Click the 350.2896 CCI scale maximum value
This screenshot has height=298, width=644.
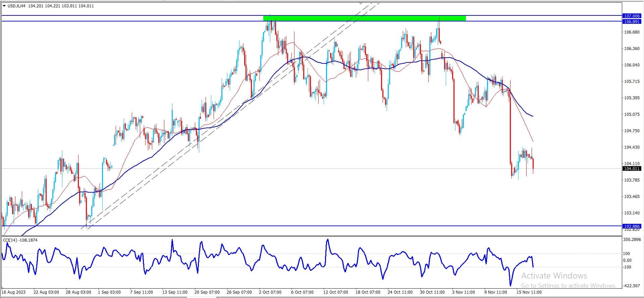click(x=632, y=240)
